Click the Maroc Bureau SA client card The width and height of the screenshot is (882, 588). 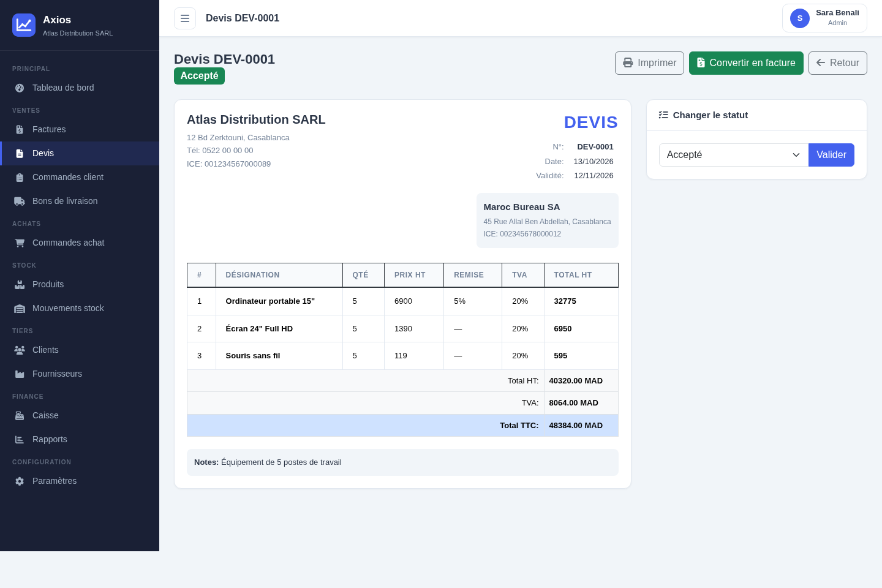[548, 221]
